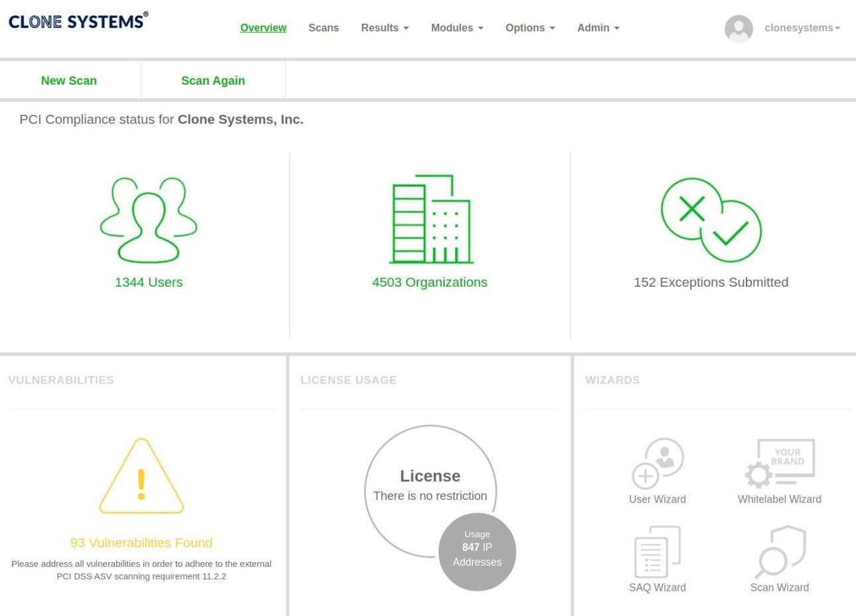Expand the Options dropdown menu
This screenshot has width=856, height=616.
[x=530, y=28]
